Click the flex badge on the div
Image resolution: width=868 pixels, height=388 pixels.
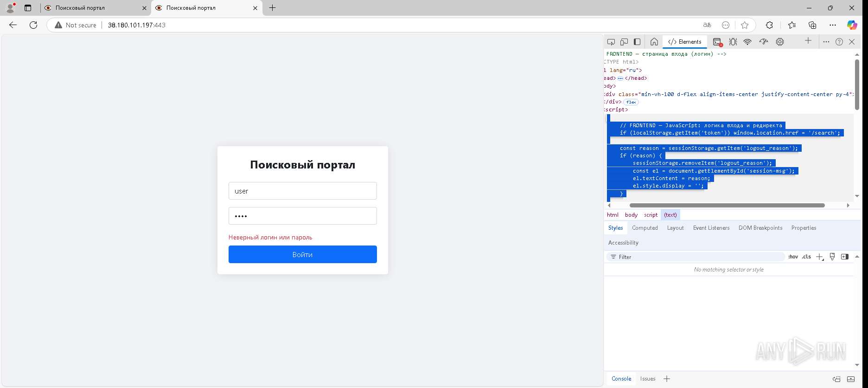tap(631, 102)
